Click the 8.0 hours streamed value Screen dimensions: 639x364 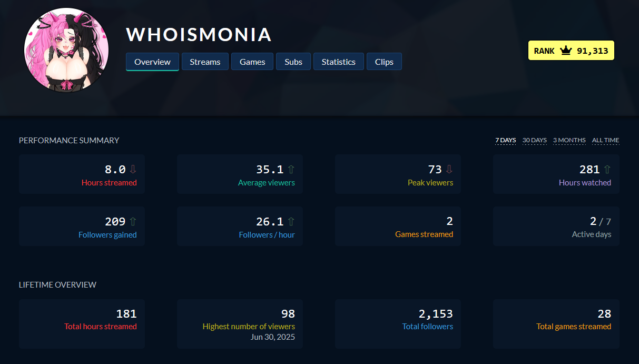115,170
